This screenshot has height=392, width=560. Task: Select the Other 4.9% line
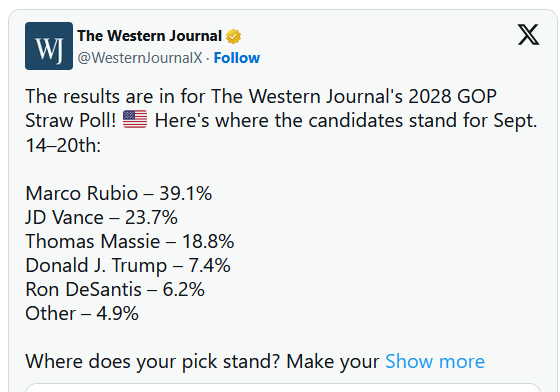(82, 313)
